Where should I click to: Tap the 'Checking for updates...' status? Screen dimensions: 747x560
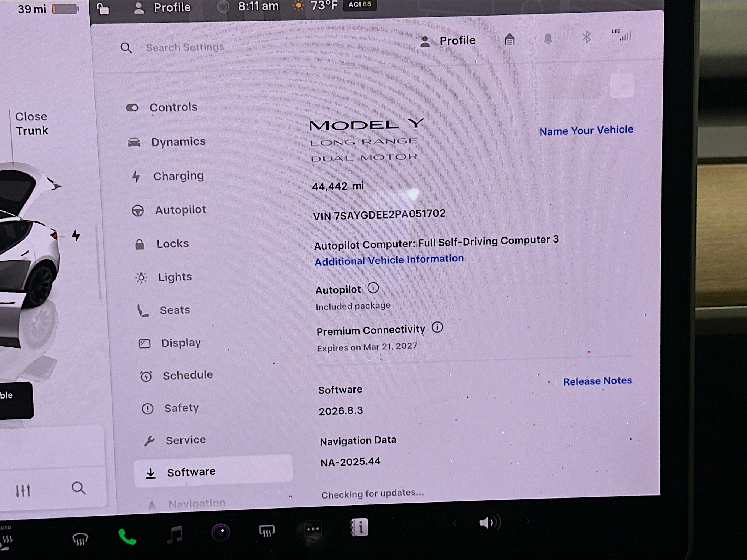pos(372,494)
